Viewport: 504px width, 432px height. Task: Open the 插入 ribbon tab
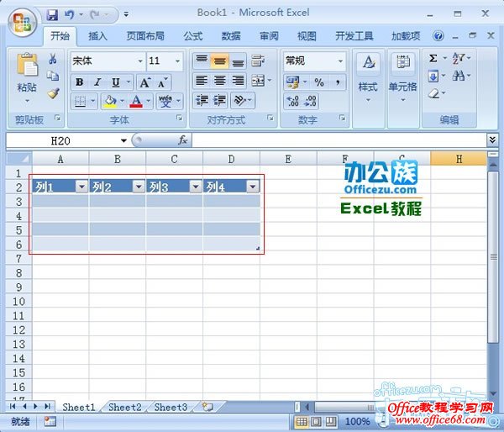click(x=97, y=36)
